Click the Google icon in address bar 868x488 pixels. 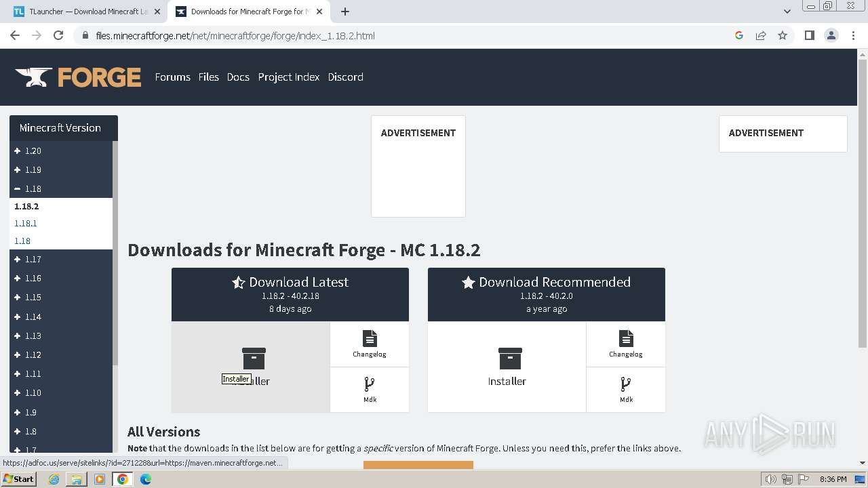739,35
